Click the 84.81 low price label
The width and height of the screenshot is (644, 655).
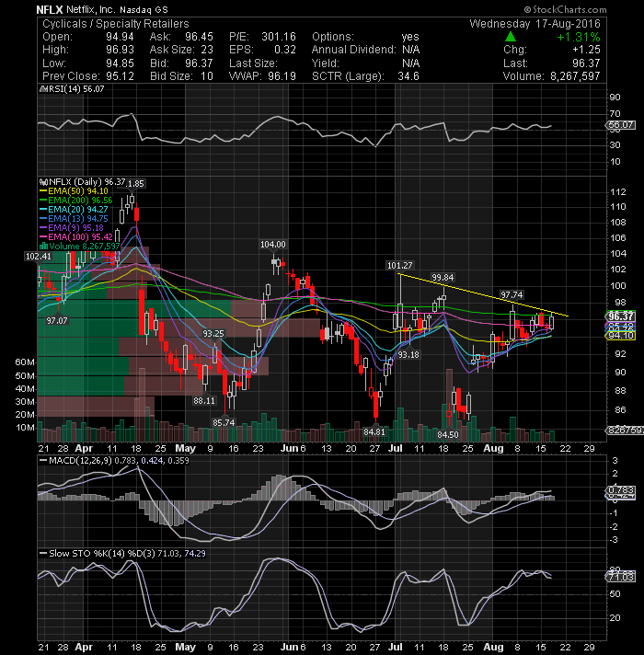[x=374, y=432]
